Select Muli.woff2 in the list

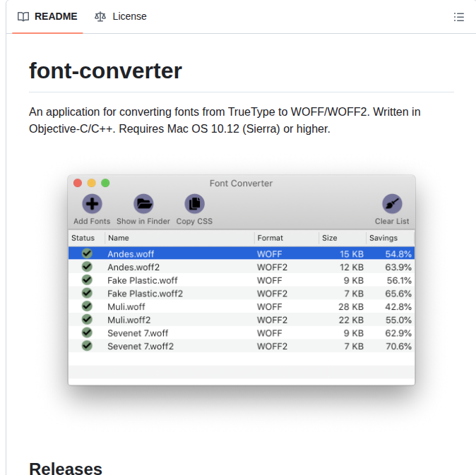point(129,320)
